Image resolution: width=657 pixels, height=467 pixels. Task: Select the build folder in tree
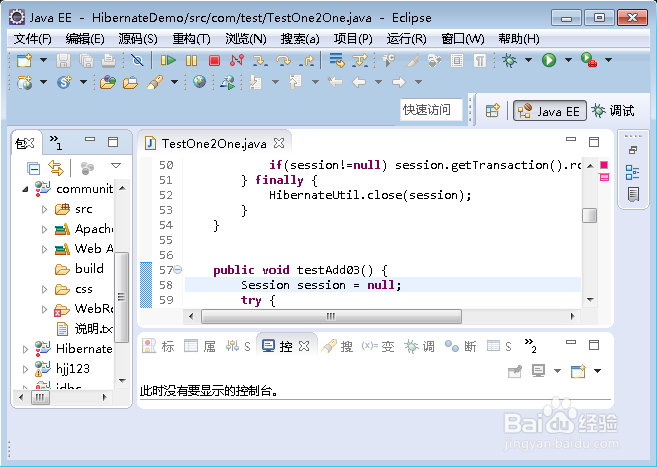(x=79, y=269)
